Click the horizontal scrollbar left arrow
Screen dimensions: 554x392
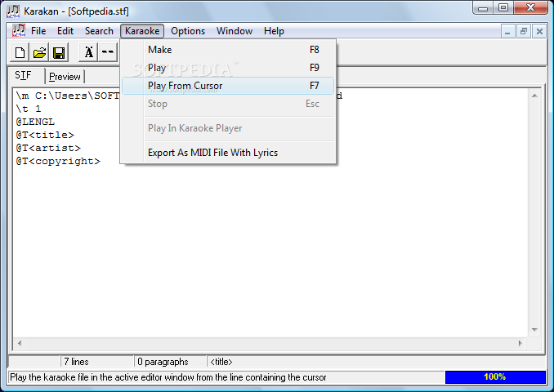click(20, 343)
